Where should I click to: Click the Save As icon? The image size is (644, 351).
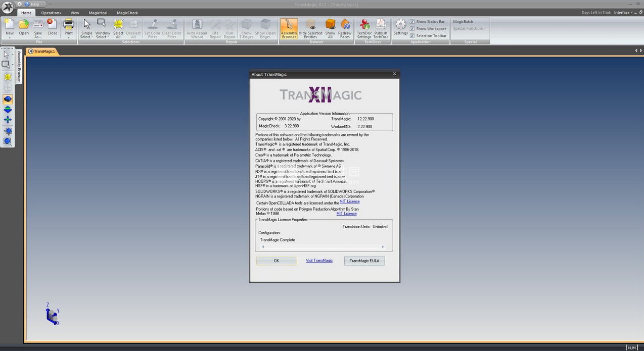tap(38, 25)
